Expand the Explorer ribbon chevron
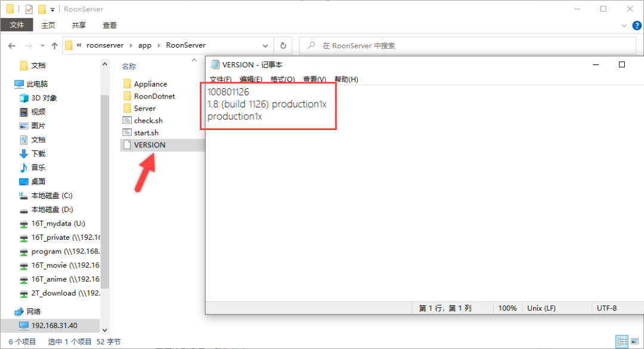644x349 pixels. pyautogui.click(x=624, y=26)
